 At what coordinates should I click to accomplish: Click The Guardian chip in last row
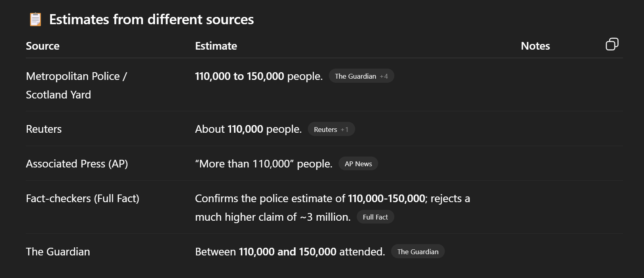(417, 252)
